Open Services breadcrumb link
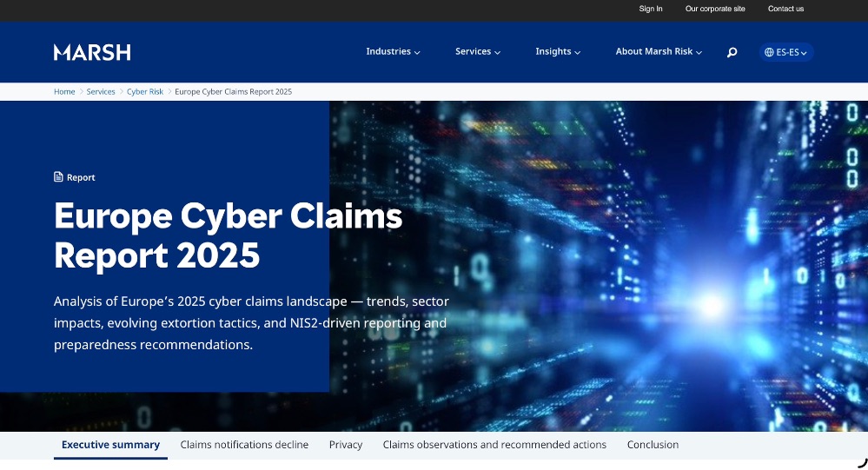 [x=101, y=91]
